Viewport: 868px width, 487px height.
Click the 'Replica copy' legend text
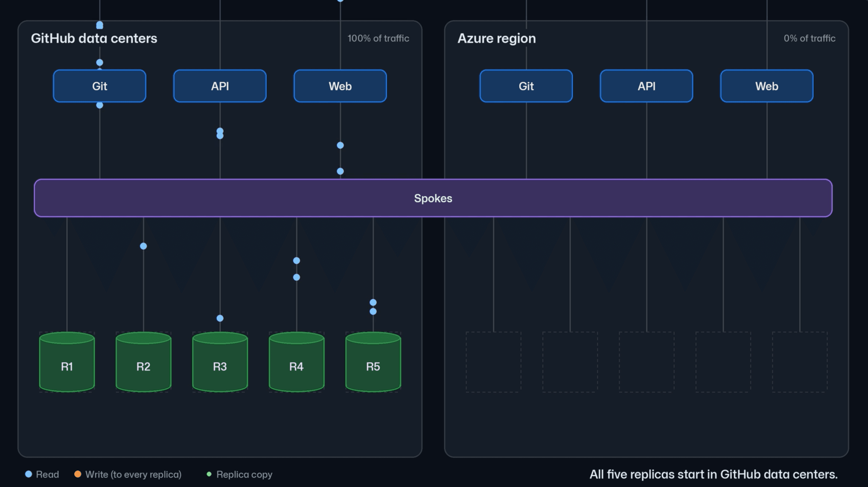(244, 474)
